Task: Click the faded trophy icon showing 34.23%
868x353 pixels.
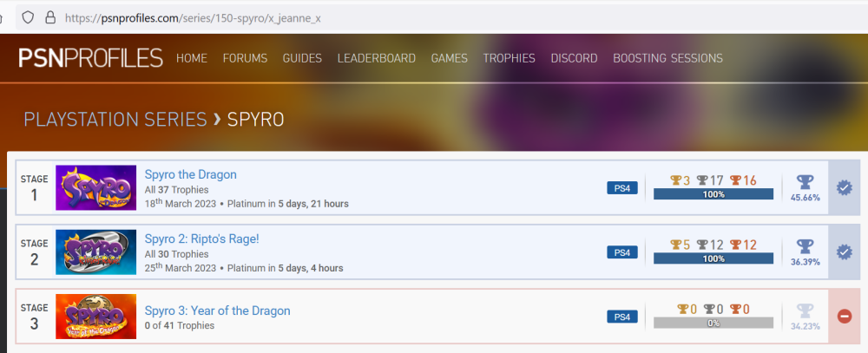Action: pyautogui.click(x=806, y=311)
